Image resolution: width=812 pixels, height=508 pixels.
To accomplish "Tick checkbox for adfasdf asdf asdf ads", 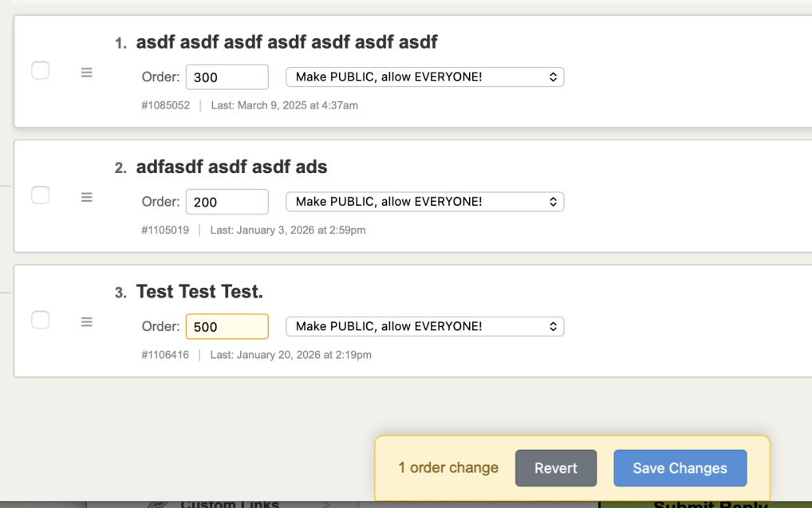I will pyautogui.click(x=41, y=195).
